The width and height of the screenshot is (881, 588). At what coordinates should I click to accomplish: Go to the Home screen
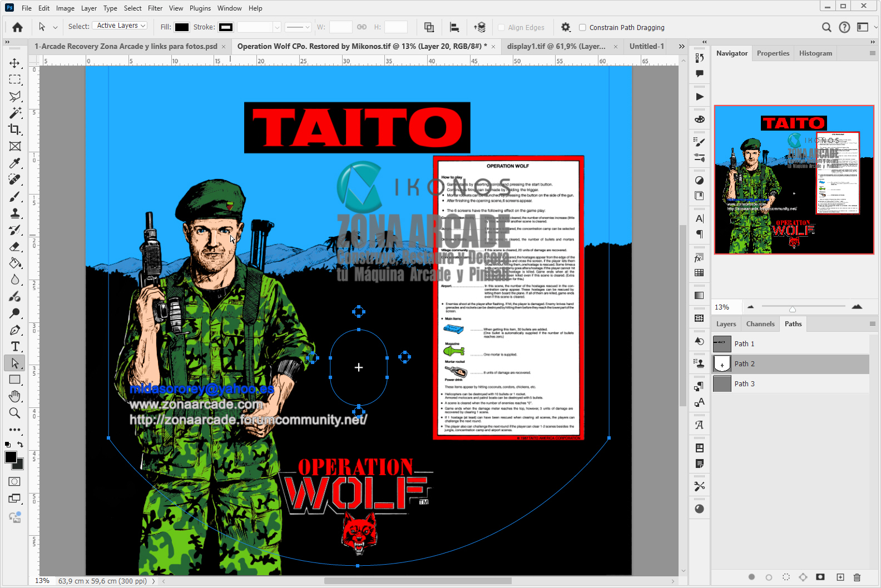click(18, 27)
